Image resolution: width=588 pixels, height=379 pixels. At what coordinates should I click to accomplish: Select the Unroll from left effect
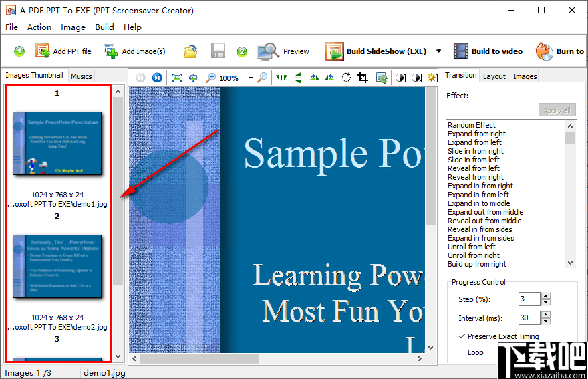[472, 247]
